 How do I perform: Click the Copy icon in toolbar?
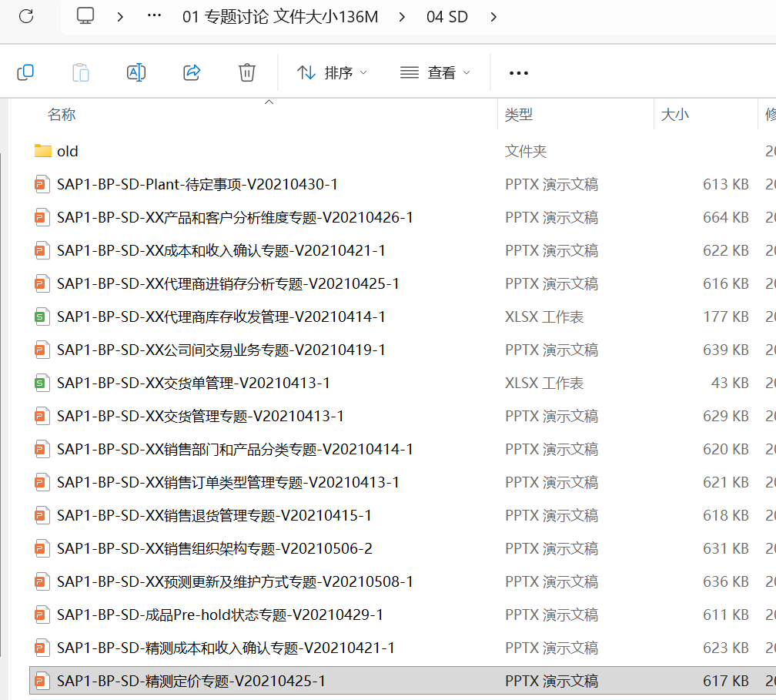click(25, 72)
